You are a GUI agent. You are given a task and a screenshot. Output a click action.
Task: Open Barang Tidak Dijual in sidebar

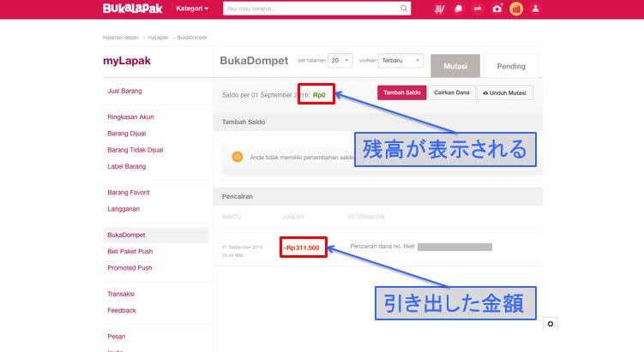(x=135, y=150)
